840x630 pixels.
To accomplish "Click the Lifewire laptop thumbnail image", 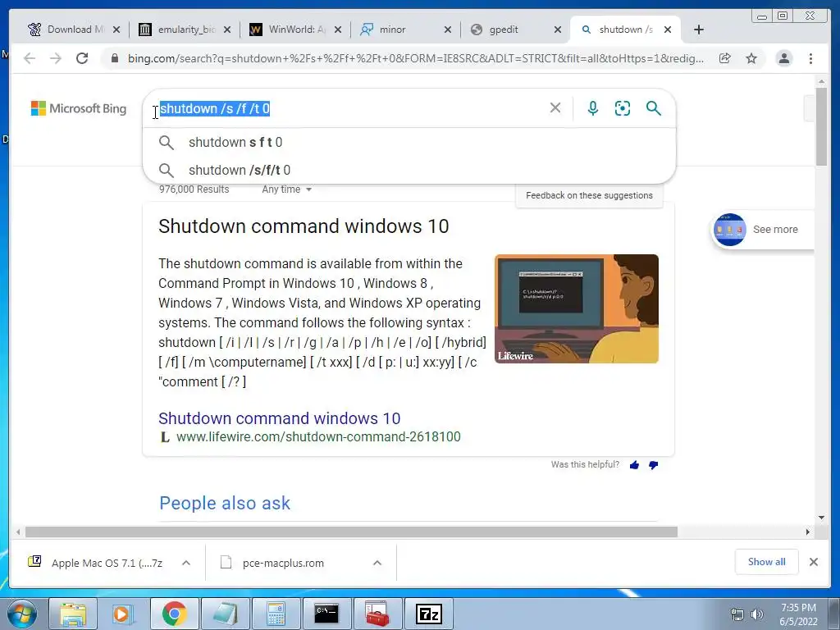I will click(577, 308).
